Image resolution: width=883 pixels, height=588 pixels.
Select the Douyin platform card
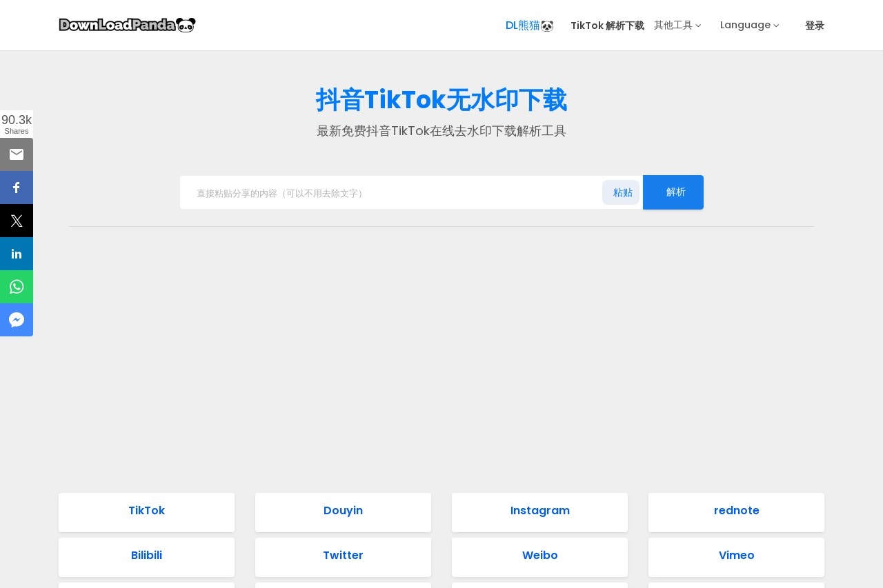click(x=343, y=511)
